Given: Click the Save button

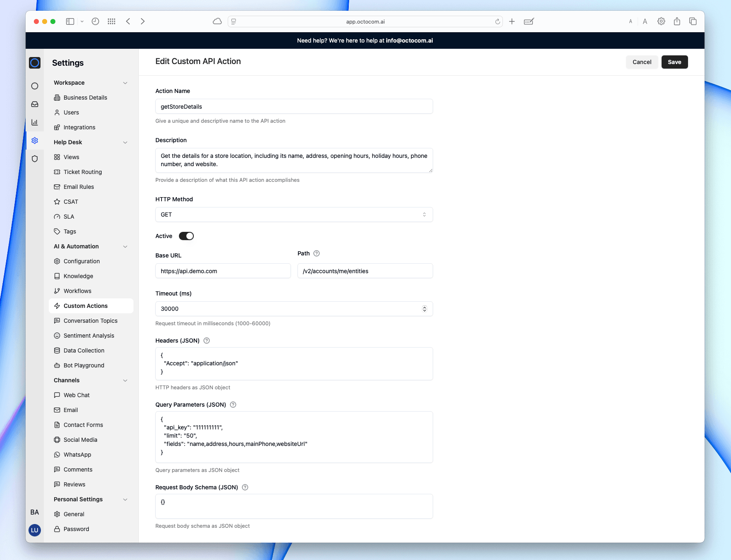Looking at the screenshot, I should point(674,62).
